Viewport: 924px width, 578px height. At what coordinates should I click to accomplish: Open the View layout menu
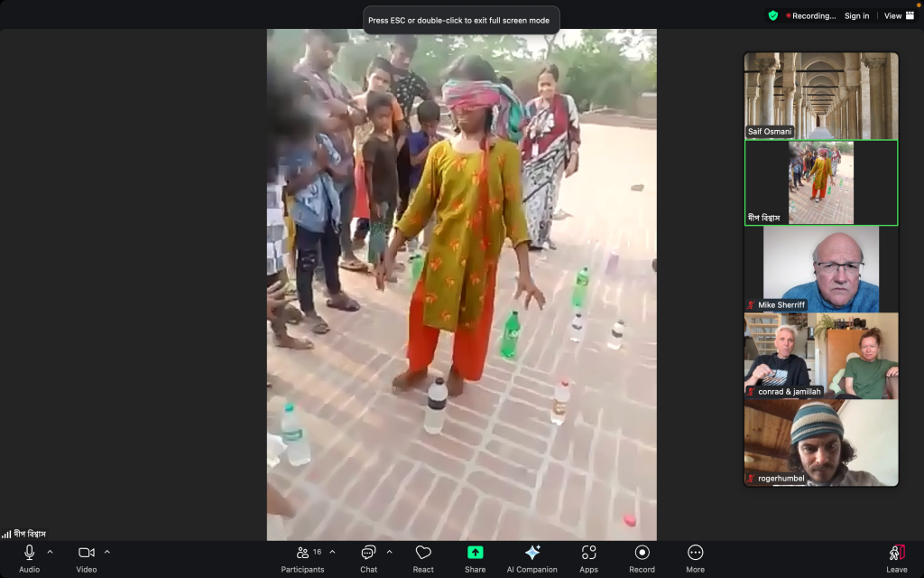(x=896, y=15)
